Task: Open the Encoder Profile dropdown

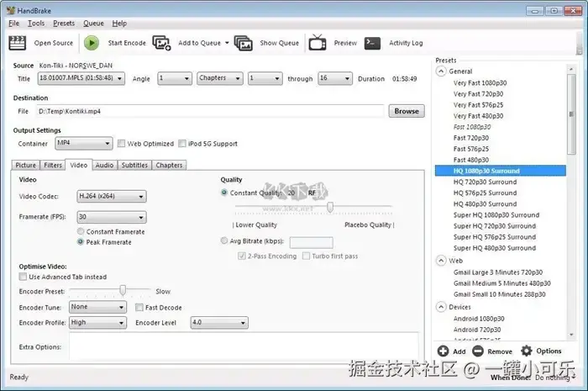Action: click(x=97, y=323)
